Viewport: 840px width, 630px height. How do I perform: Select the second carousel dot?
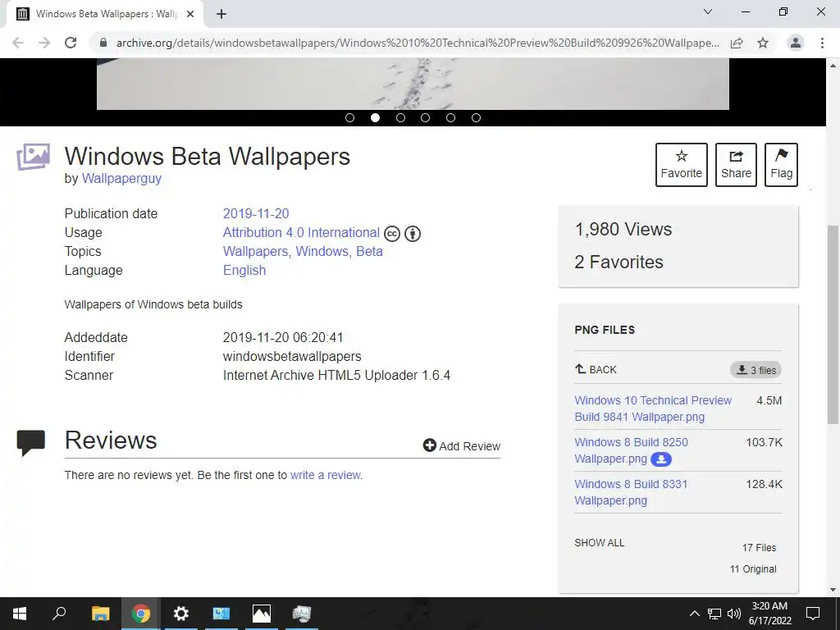[x=375, y=118]
